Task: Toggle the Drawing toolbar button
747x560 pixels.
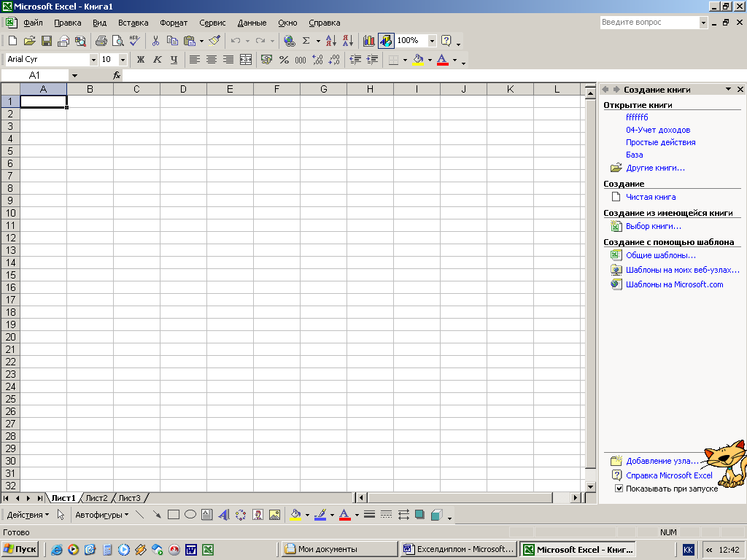Action: 386,41
